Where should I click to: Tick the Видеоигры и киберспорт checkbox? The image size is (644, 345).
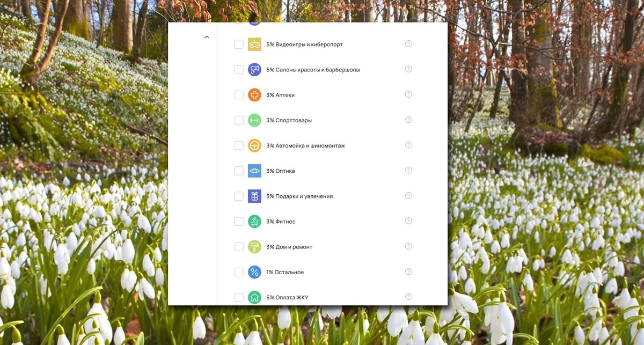(239, 45)
